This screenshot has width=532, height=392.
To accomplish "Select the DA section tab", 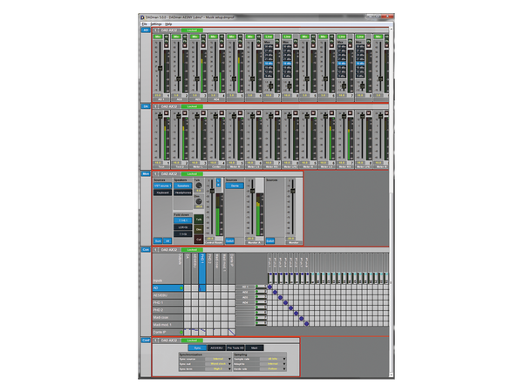I will coord(146,106).
